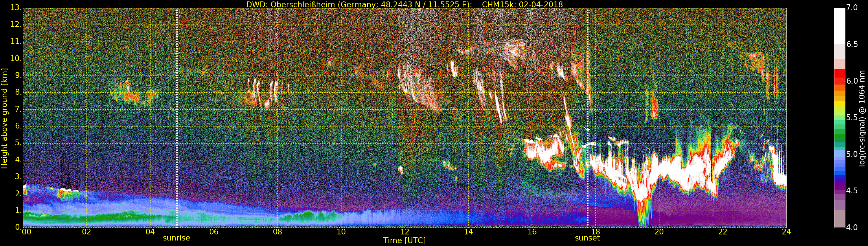Click time axis tick '14'
This screenshot has width=868, height=246.
[468, 232]
